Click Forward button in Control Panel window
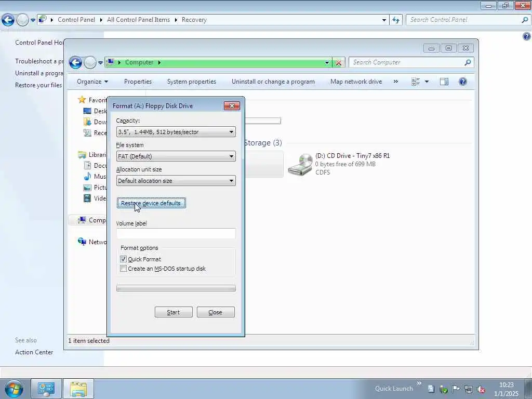The width and height of the screenshot is (532, 399). click(x=22, y=20)
